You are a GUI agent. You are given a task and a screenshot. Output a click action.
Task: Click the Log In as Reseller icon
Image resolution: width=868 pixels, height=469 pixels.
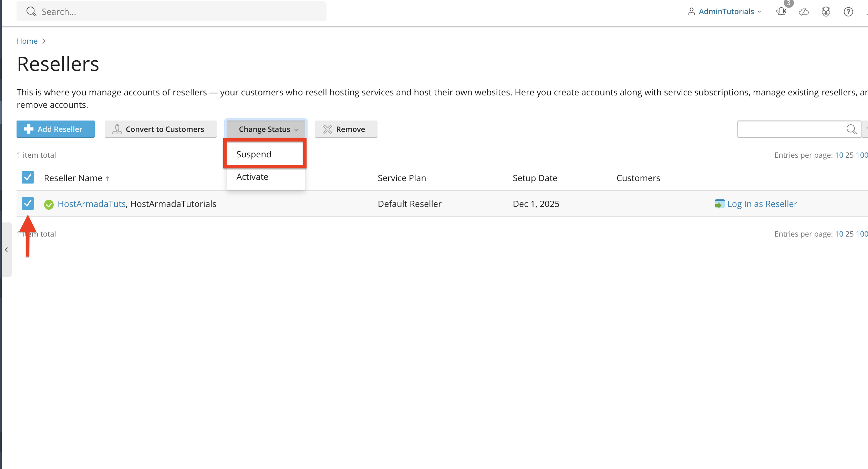(720, 204)
